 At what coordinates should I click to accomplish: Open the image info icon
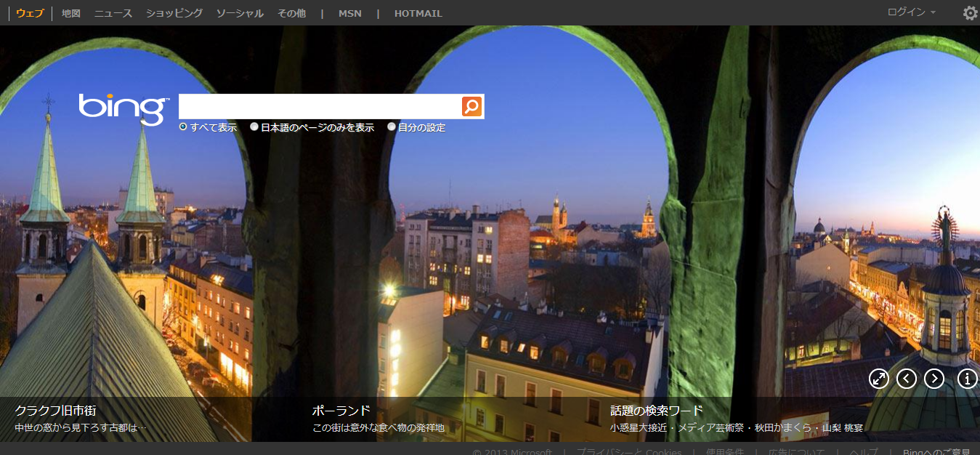pyautogui.click(x=968, y=378)
